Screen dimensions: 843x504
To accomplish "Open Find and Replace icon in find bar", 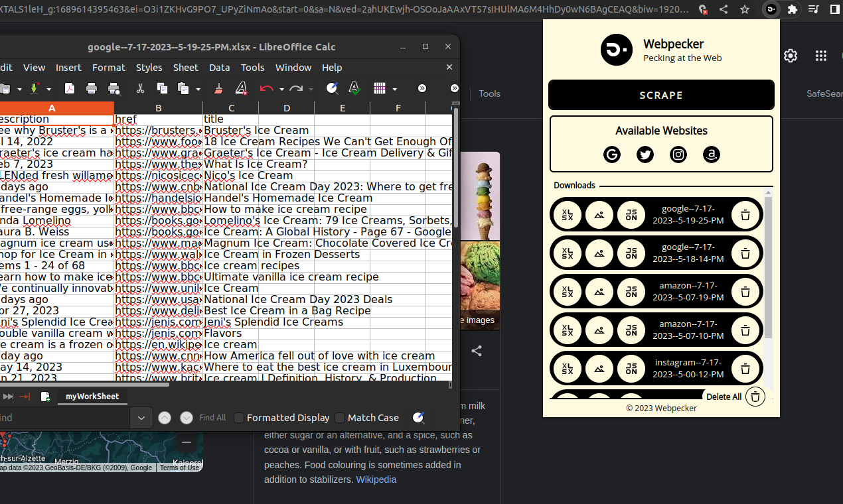I will pos(418,418).
